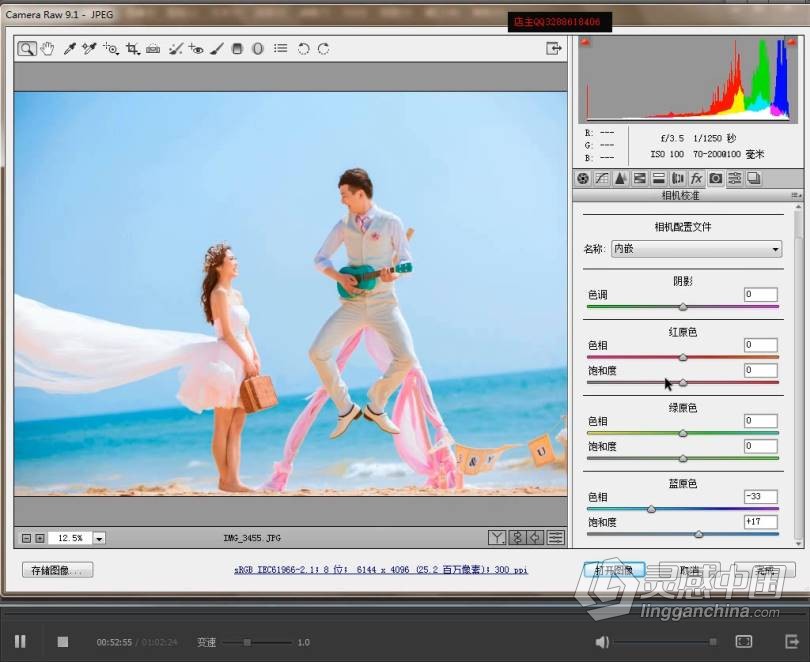Mute the video player volume icon
This screenshot has width=810, height=662.
click(x=601, y=642)
